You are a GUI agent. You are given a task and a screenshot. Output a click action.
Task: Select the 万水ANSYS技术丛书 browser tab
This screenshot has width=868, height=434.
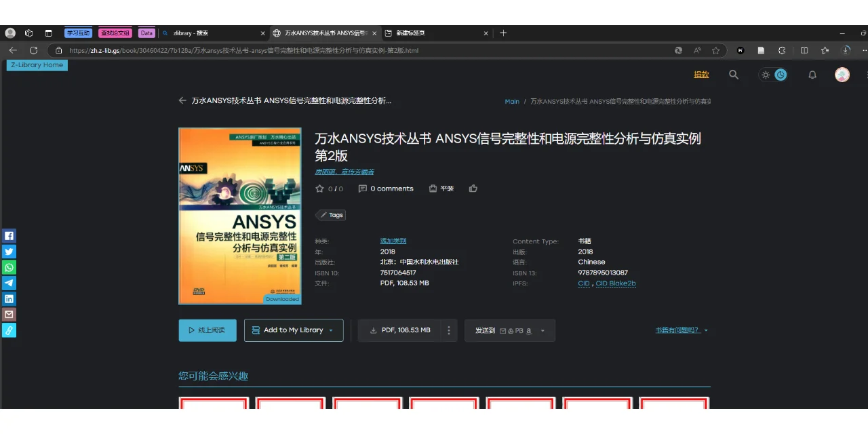click(324, 33)
